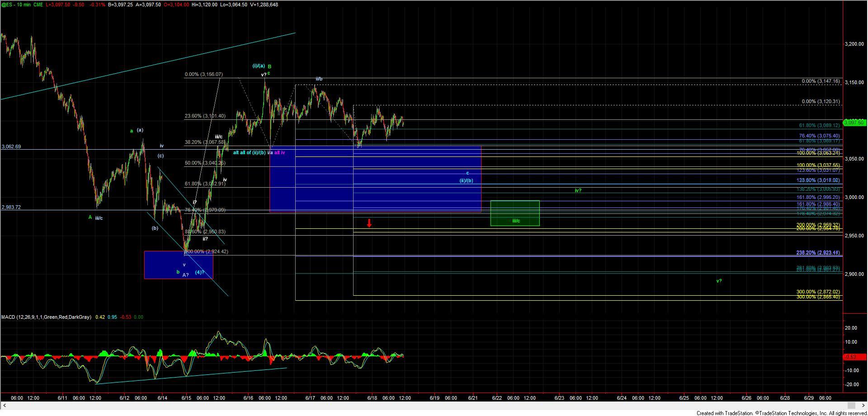The width and height of the screenshot is (868, 416).
Task: Click the green v? projection label
Action: click(719, 281)
